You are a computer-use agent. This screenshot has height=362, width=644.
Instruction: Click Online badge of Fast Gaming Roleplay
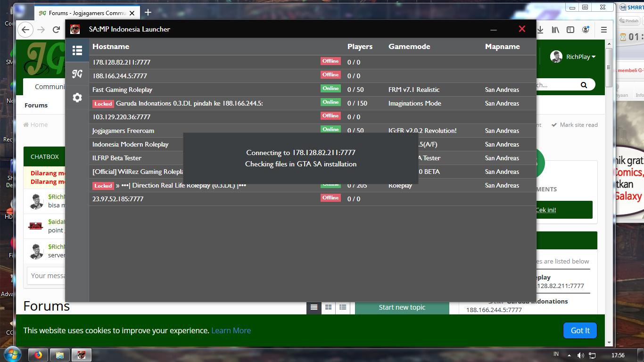330,89
